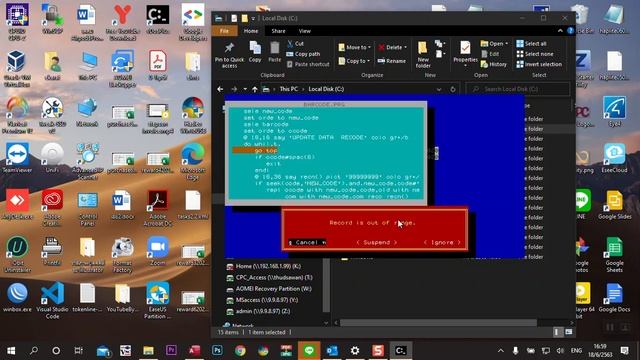Screen dimensions: 640x360
Task: Click the taskbar search magnifier
Action: point(33,350)
